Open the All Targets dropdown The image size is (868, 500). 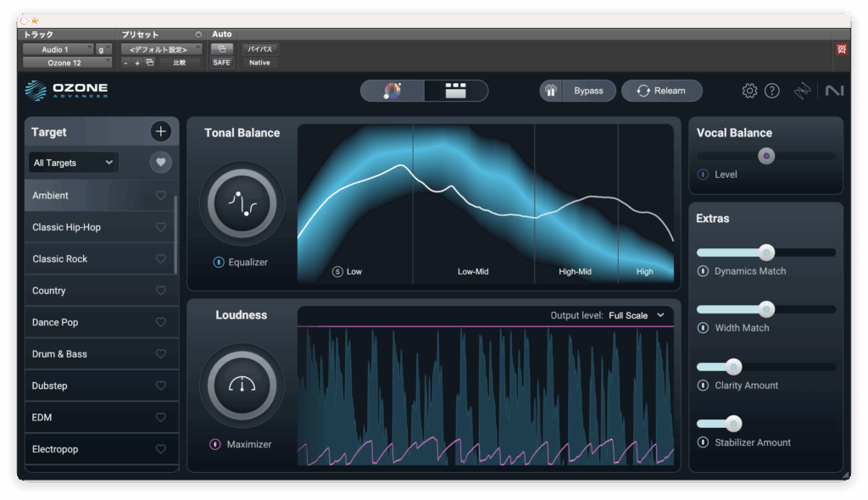74,163
